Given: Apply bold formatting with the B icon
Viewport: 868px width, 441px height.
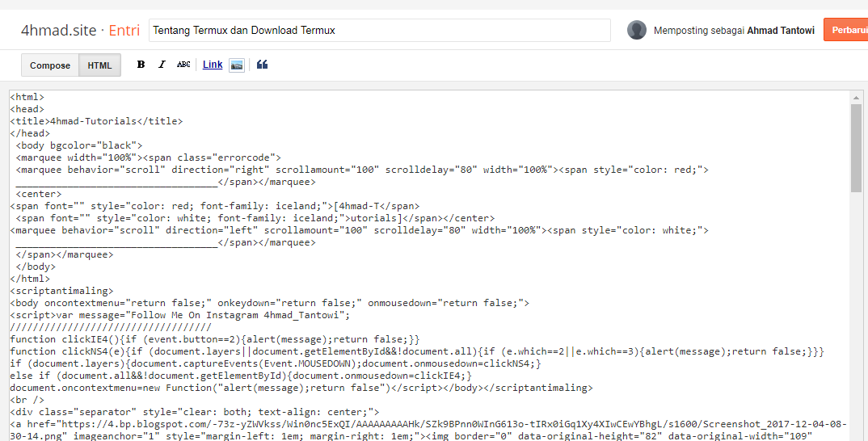Looking at the screenshot, I should tap(141, 65).
